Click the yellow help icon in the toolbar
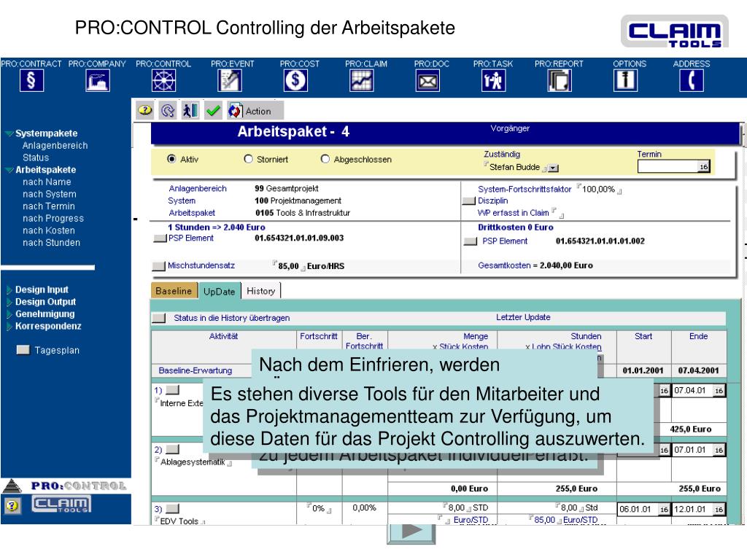Image resolution: width=747 pixels, height=560 pixels. pos(145,111)
